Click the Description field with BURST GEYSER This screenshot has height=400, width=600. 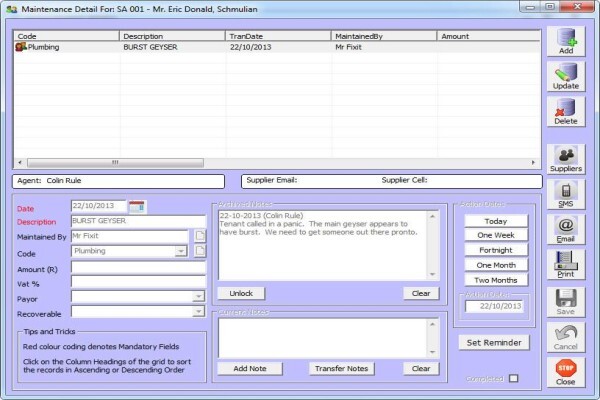click(x=139, y=221)
